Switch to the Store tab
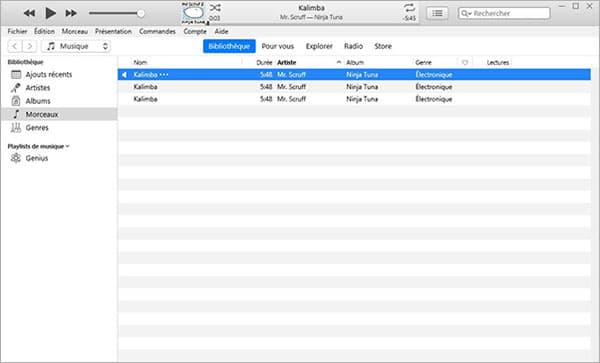This screenshot has height=363, width=600. pyautogui.click(x=383, y=46)
